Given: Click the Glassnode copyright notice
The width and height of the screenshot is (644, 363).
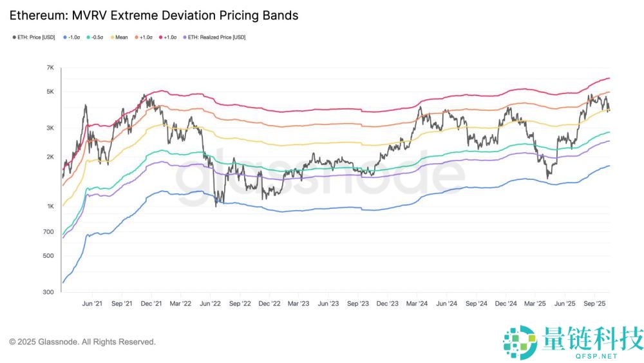Looking at the screenshot, I should (x=82, y=342).
